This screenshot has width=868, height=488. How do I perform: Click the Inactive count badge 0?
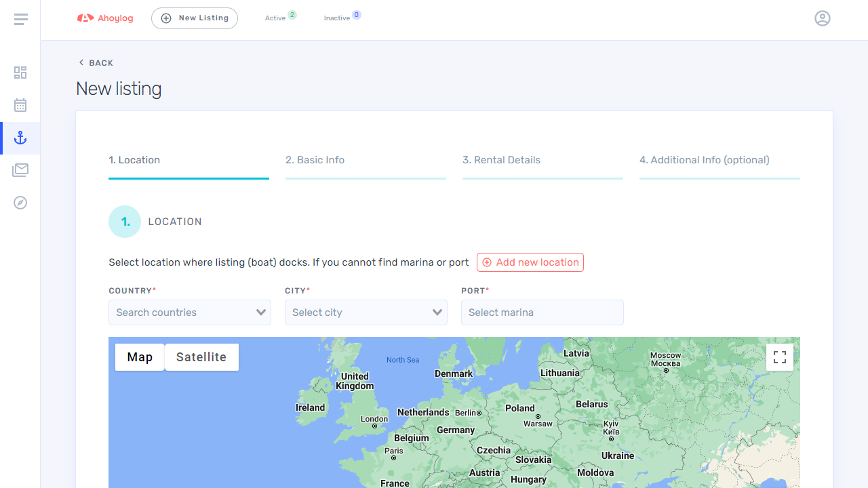pyautogui.click(x=357, y=15)
